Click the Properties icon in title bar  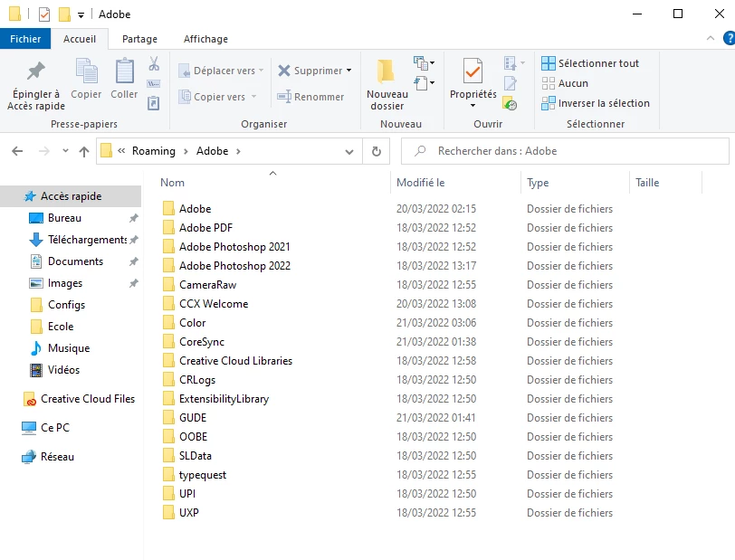44,14
